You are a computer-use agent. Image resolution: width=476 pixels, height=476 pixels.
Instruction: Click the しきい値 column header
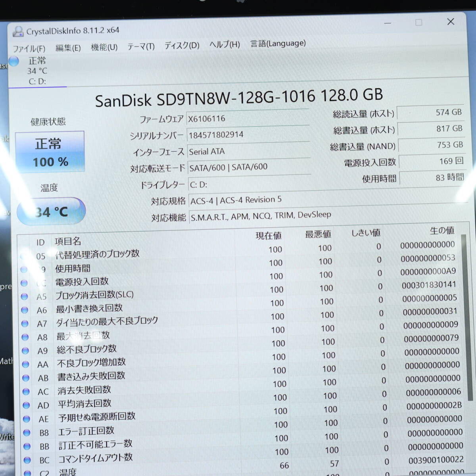[366, 233]
